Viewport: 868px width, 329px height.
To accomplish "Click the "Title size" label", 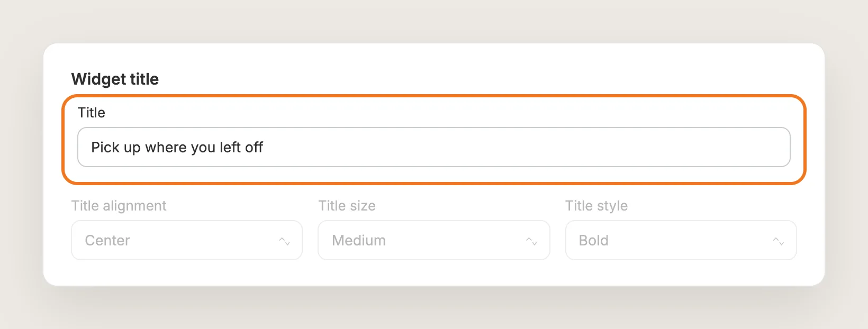I will [347, 206].
